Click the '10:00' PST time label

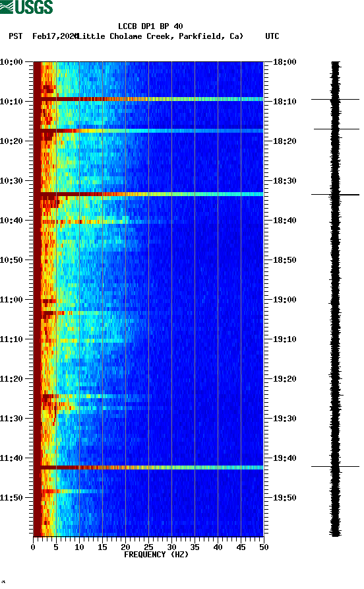pos(12,61)
